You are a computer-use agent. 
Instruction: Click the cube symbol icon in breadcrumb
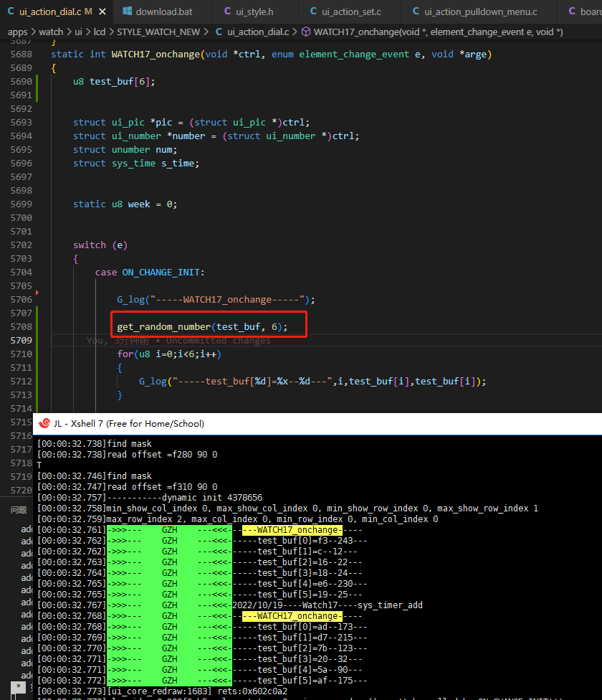306,32
